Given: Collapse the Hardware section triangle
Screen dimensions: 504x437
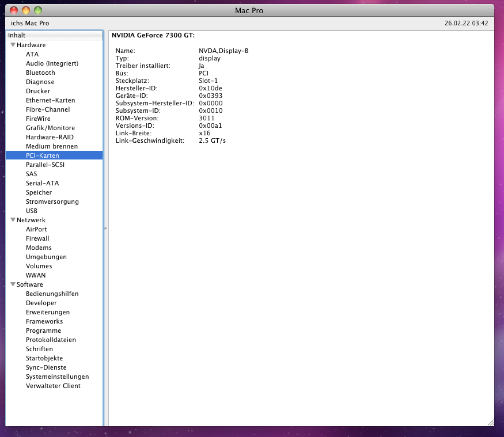Looking at the screenshot, I should click(13, 45).
